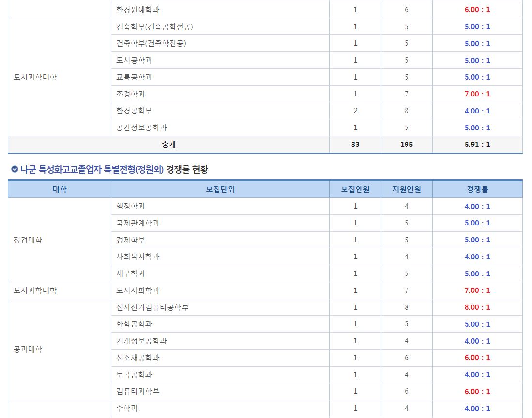Click the 5.00 : 1 ratio for 국제관계학과
Viewport: 532px width, 418px height.
click(477, 223)
